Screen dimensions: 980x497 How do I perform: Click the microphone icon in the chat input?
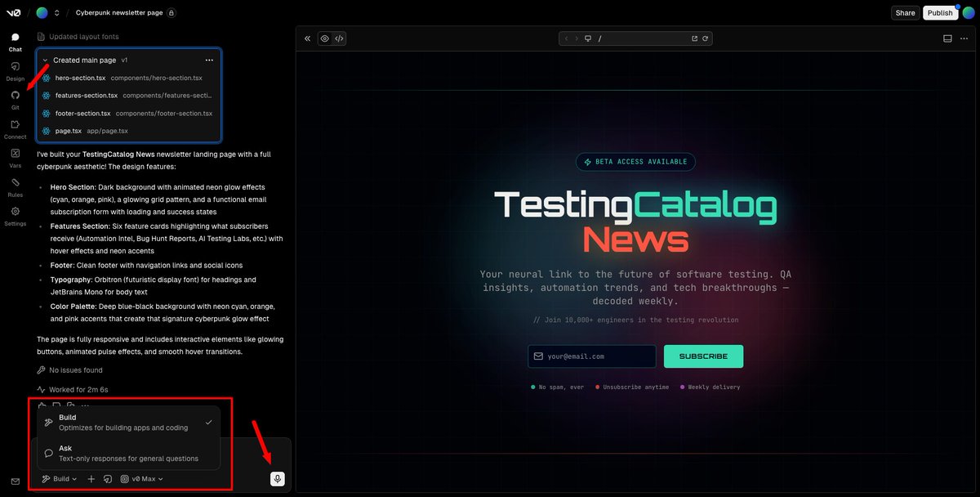277,478
